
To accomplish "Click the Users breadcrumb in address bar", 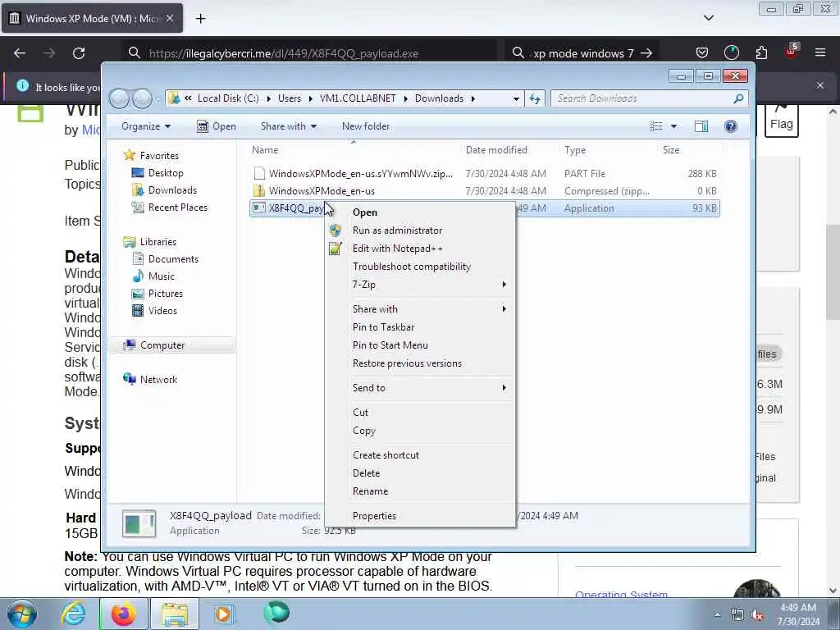I will click(x=290, y=98).
